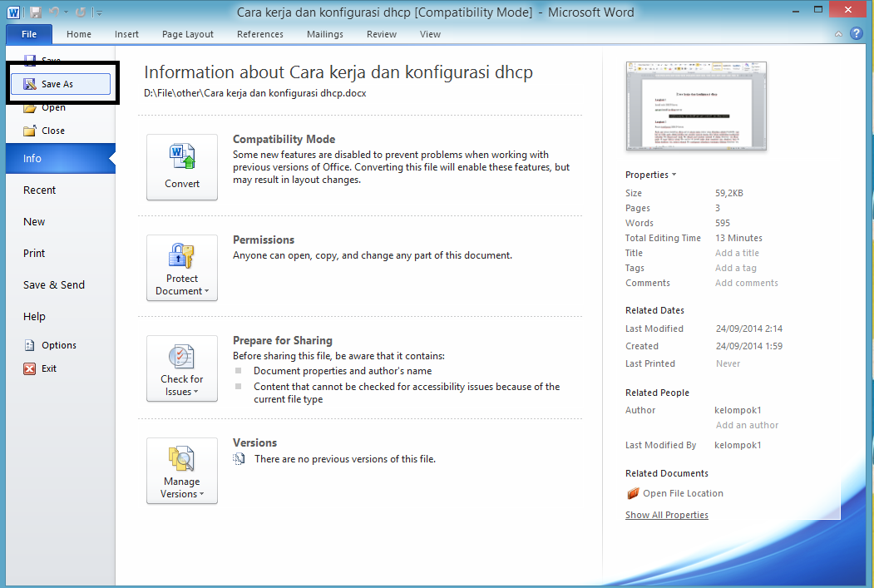Open the Check for Issues dropdown
874x588 pixels.
(182, 368)
